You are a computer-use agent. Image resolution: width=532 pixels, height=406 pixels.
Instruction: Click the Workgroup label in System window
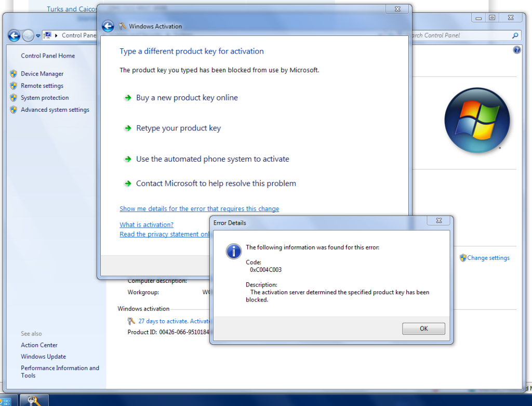point(143,292)
